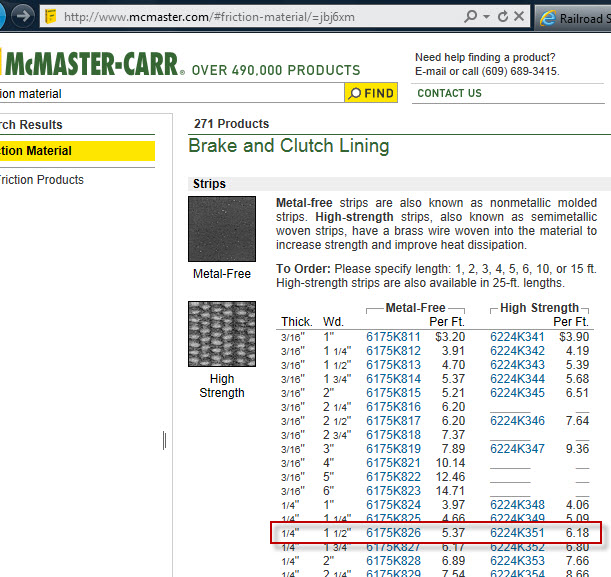Click the refresh page icon
Screen dimensions: 611x577
click(503, 16)
